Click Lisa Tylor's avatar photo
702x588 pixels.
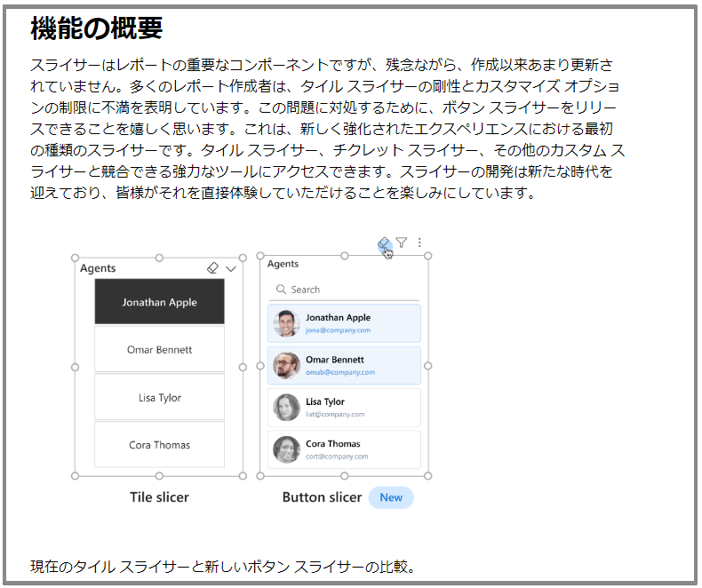point(286,407)
